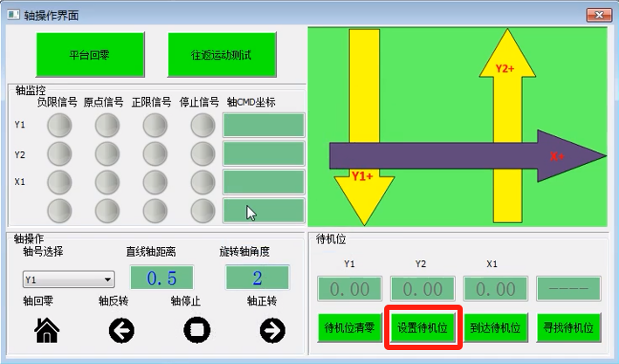Click the 待机位清零 button
This screenshot has height=364, width=619.
click(x=350, y=328)
